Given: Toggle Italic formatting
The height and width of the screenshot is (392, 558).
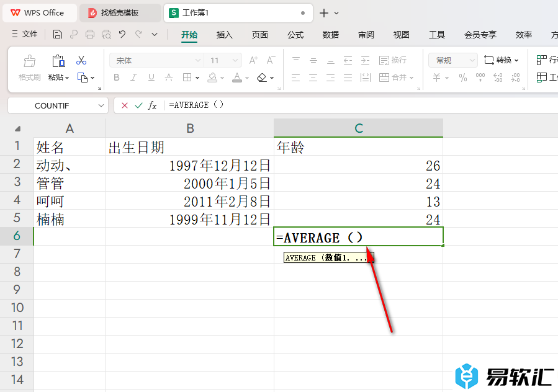Looking at the screenshot, I should (134, 77).
